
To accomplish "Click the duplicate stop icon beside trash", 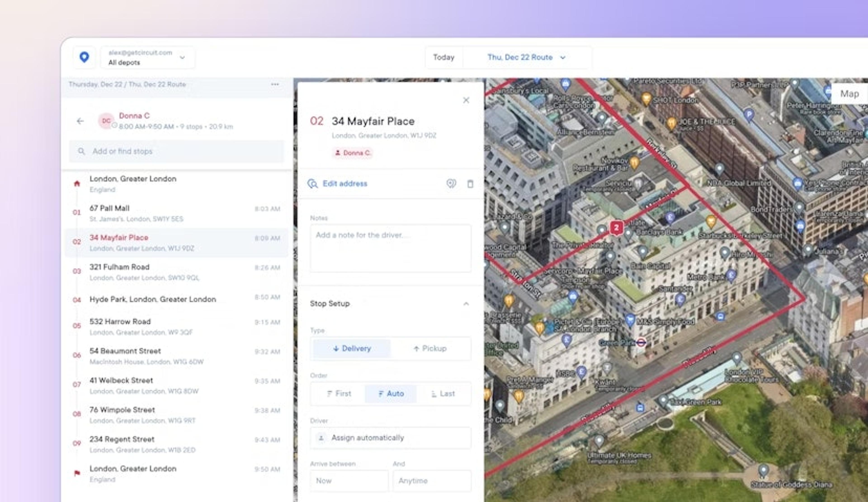I will point(451,184).
